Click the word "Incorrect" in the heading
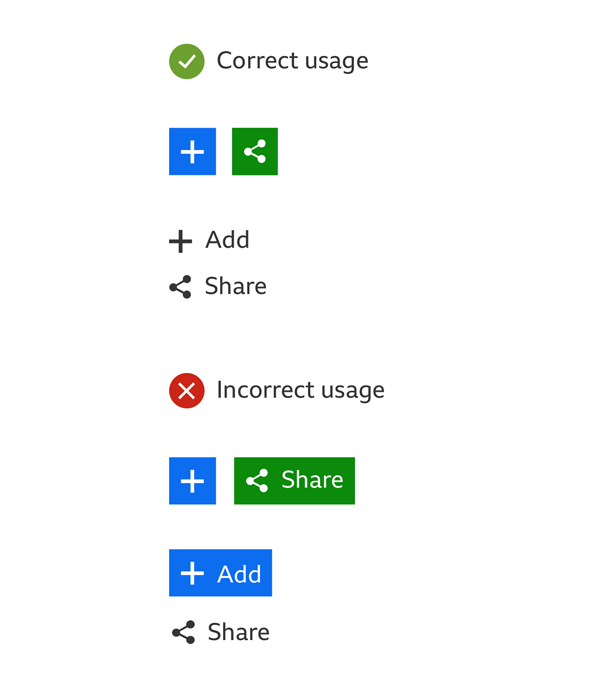This screenshot has height=700, width=590. point(265,390)
